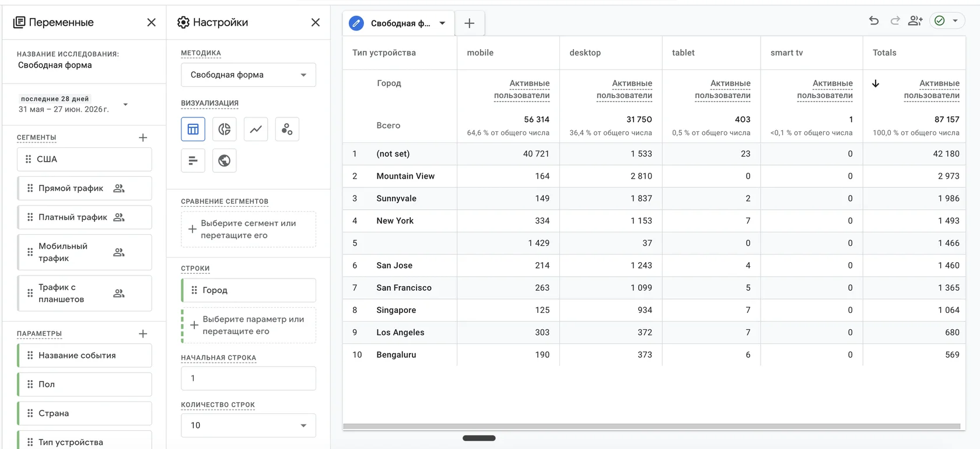Pick the bar chart visualization
This screenshot has width=980, height=449.
click(193, 161)
